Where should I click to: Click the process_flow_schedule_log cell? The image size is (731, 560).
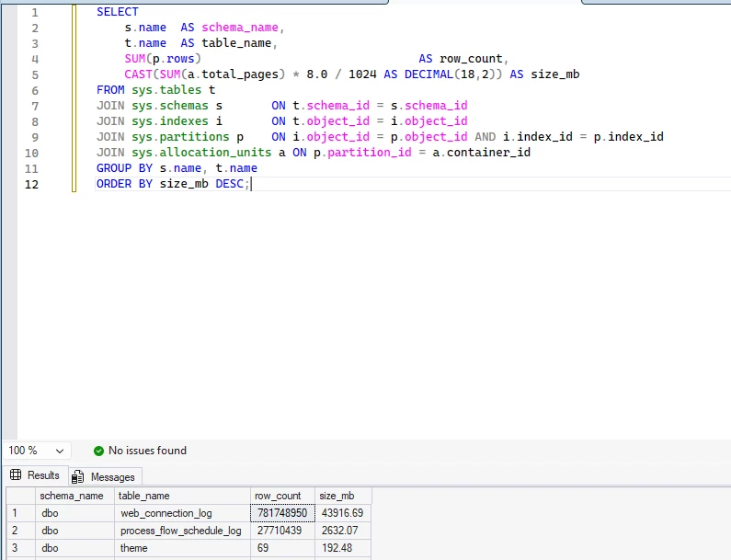180,531
